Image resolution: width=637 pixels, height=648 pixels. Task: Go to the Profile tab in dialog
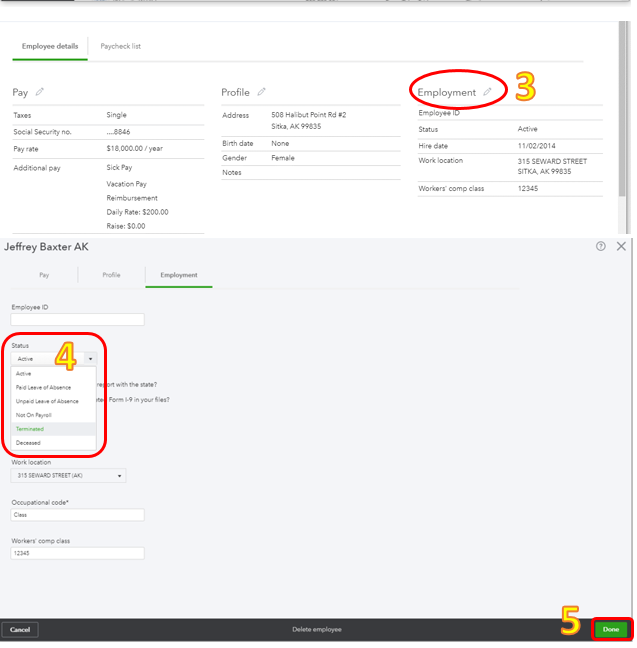click(111, 275)
